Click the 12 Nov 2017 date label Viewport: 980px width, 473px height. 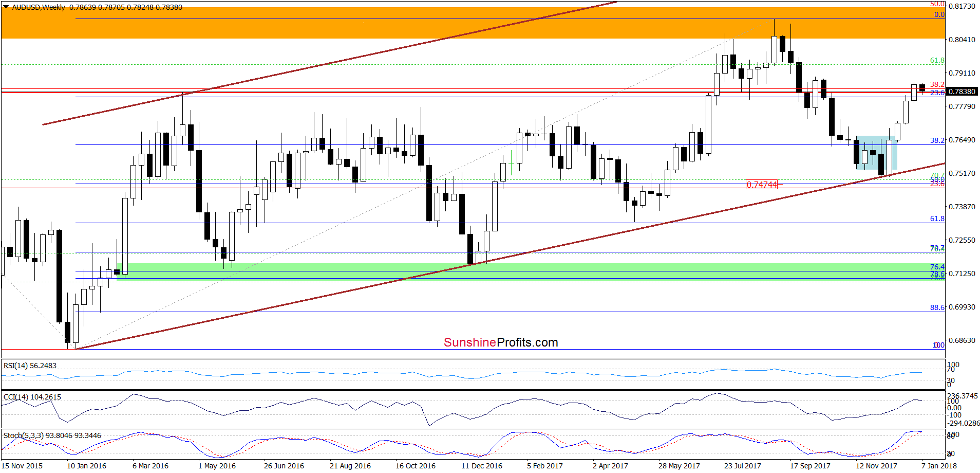[876, 466]
